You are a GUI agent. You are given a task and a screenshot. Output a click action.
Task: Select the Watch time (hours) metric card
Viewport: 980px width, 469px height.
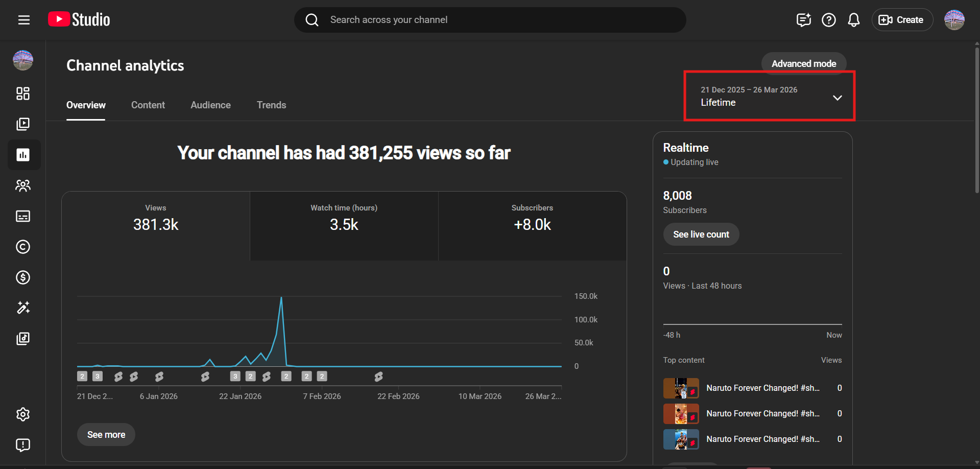tap(344, 225)
